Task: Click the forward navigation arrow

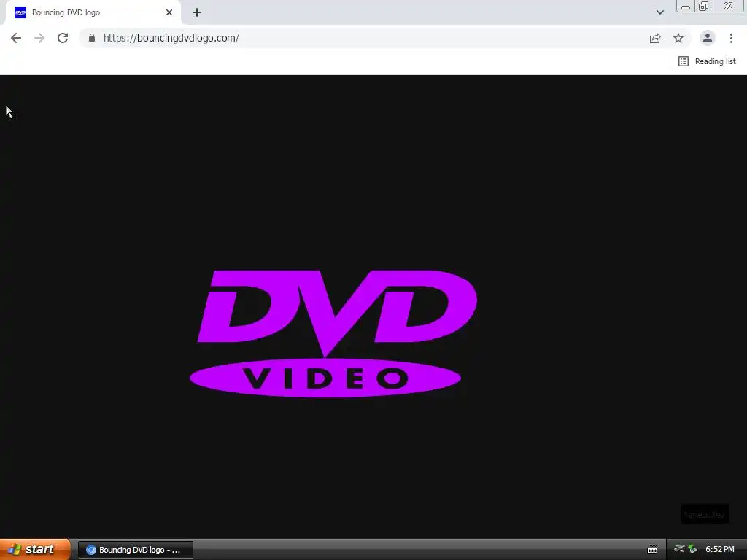Action: tap(39, 38)
